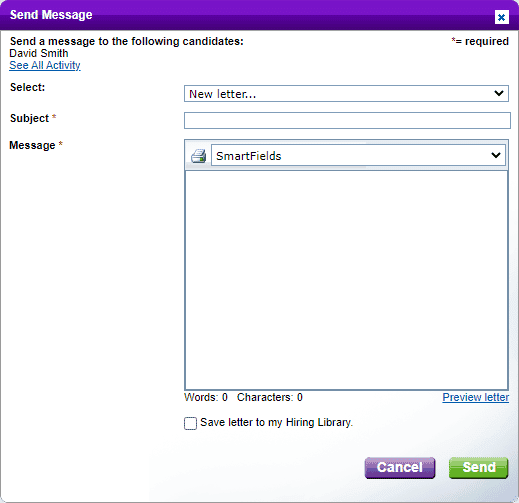This screenshot has height=503, width=519.
Task: Focus the Subject input field
Action: pos(347,120)
